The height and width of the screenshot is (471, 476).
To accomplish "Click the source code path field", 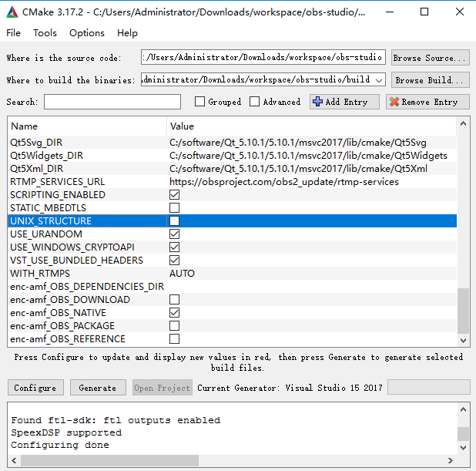I will pyautogui.click(x=263, y=57).
